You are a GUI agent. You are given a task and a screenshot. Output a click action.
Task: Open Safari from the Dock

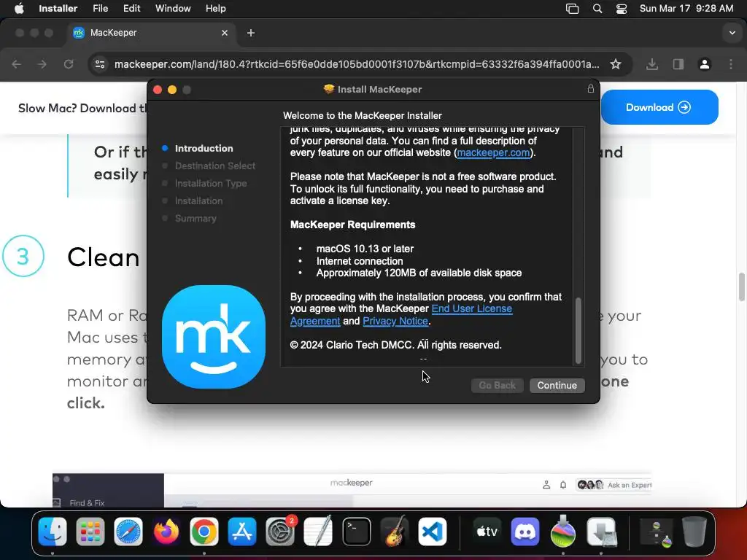tap(128, 532)
